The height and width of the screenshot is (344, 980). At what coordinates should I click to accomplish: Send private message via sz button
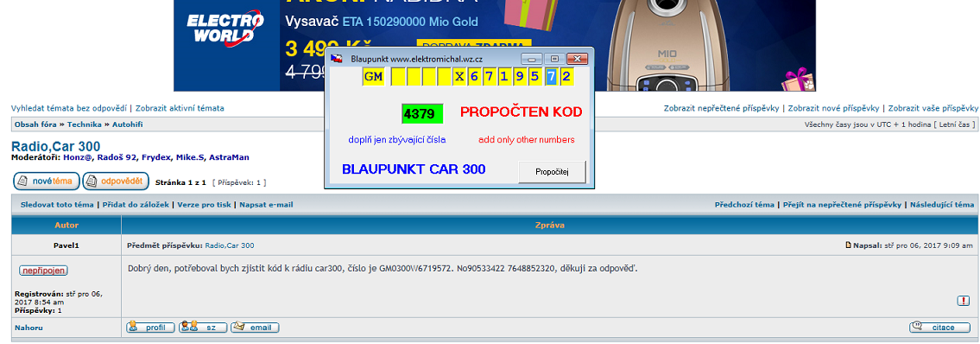(x=203, y=327)
